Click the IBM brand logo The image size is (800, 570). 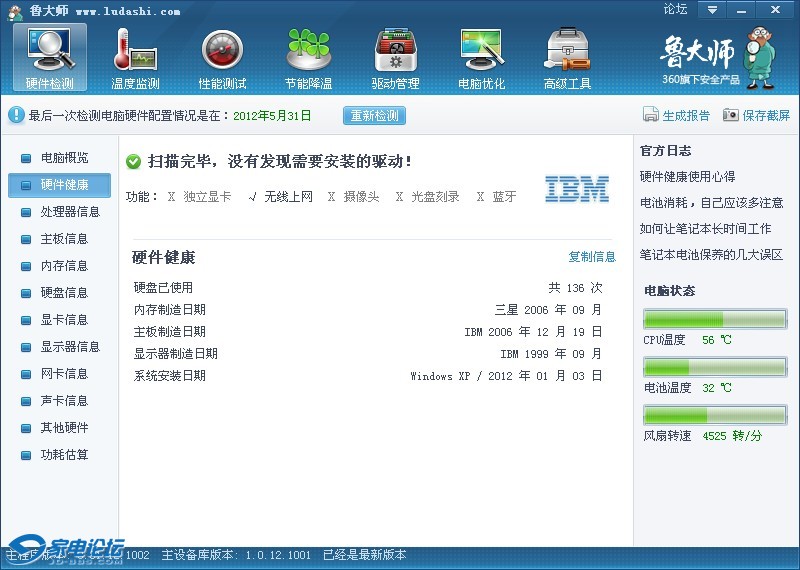click(577, 189)
